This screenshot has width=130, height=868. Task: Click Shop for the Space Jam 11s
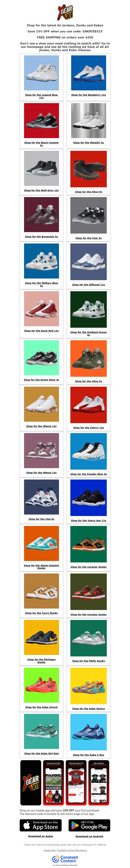click(89, 521)
